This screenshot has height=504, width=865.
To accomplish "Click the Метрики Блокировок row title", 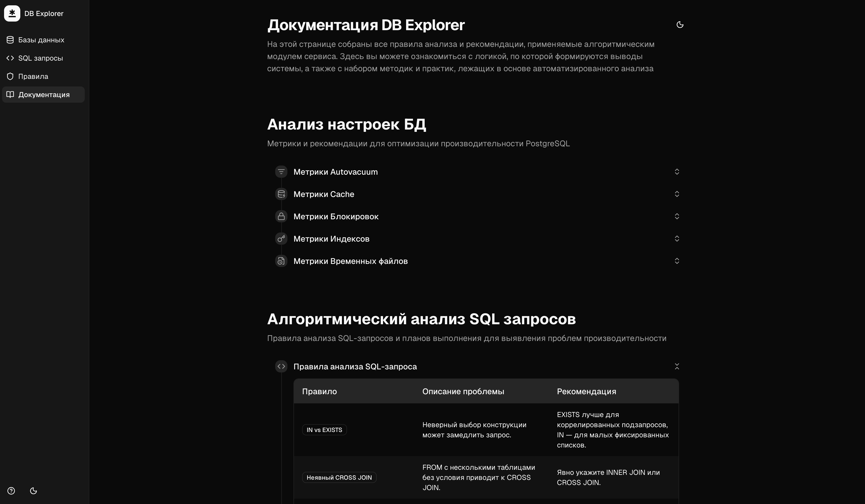I will 336,216.
